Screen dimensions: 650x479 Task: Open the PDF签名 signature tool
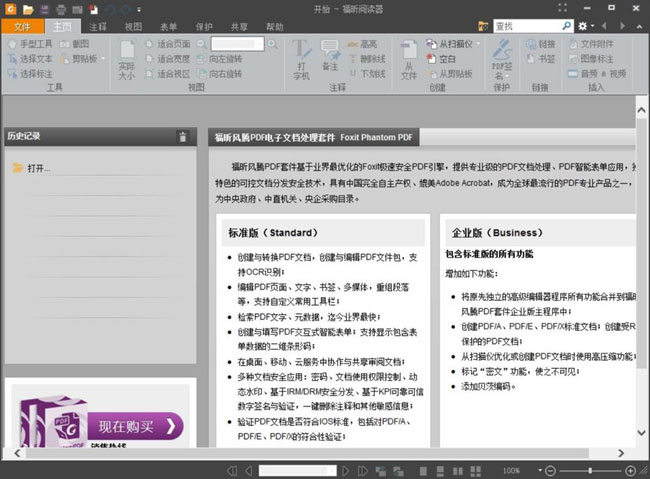pos(502,60)
